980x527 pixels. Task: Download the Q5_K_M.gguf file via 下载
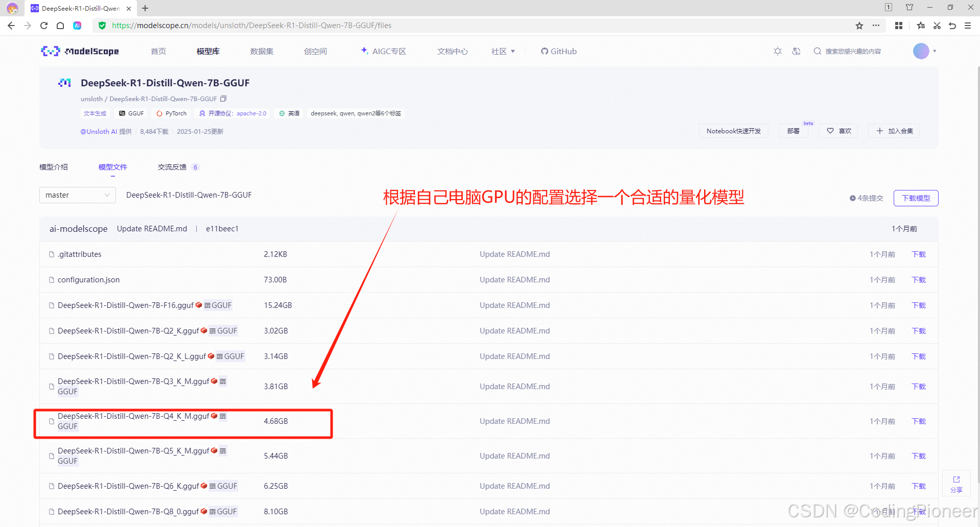tap(919, 456)
